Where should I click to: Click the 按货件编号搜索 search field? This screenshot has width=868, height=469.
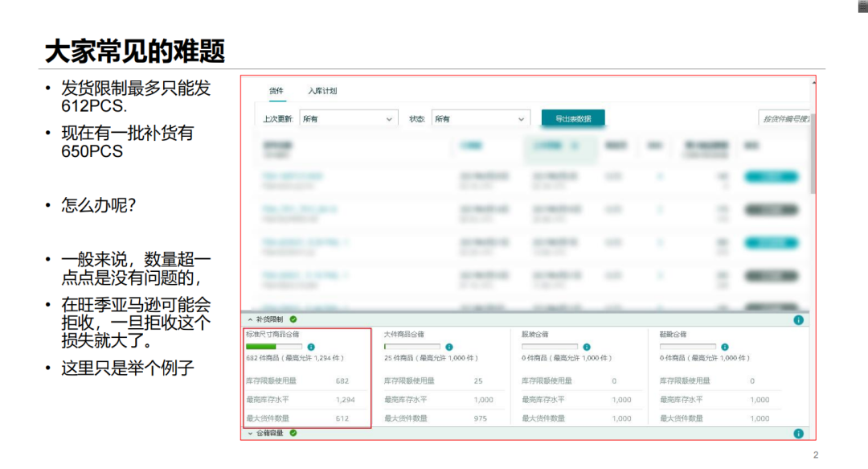(x=784, y=118)
